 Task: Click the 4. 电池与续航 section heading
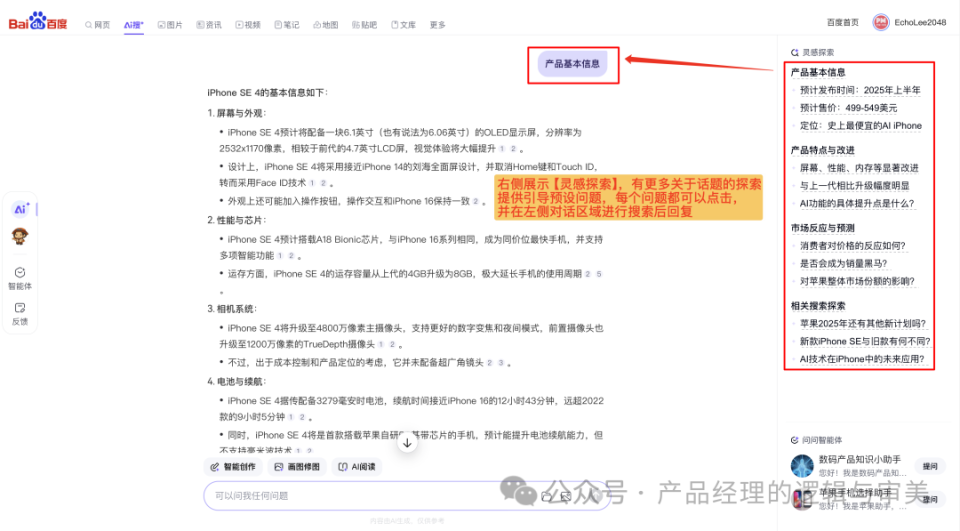[236, 382]
